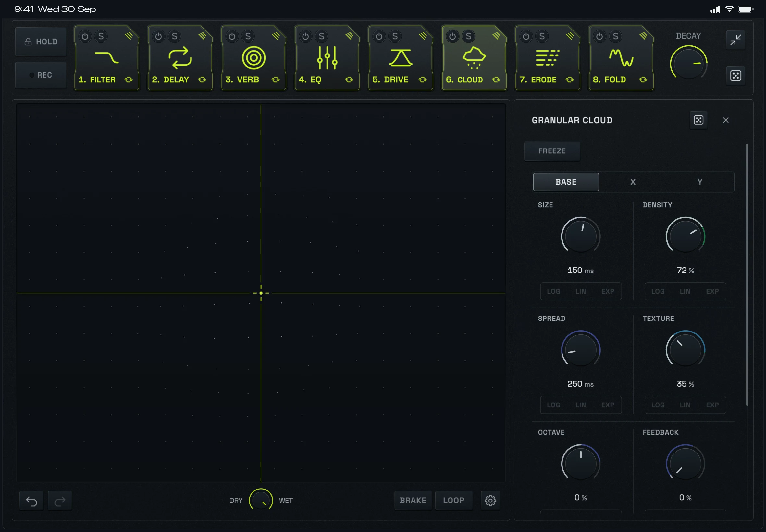Click the redo arrow

point(60,501)
